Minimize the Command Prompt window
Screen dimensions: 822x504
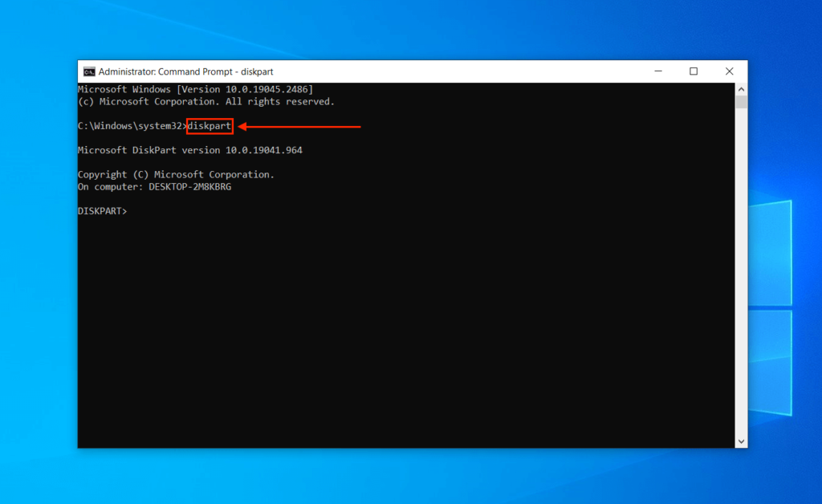click(x=658, y=71)
